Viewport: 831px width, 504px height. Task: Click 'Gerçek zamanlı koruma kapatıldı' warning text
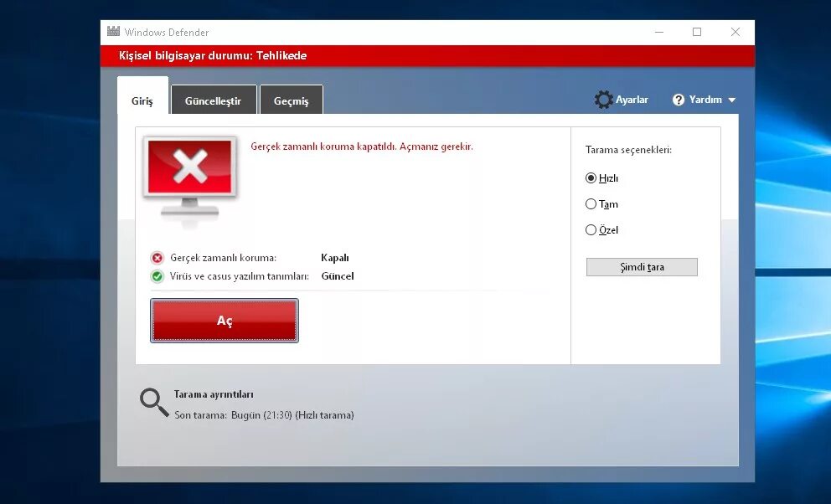pyautogui.click(x=361, y=147)
